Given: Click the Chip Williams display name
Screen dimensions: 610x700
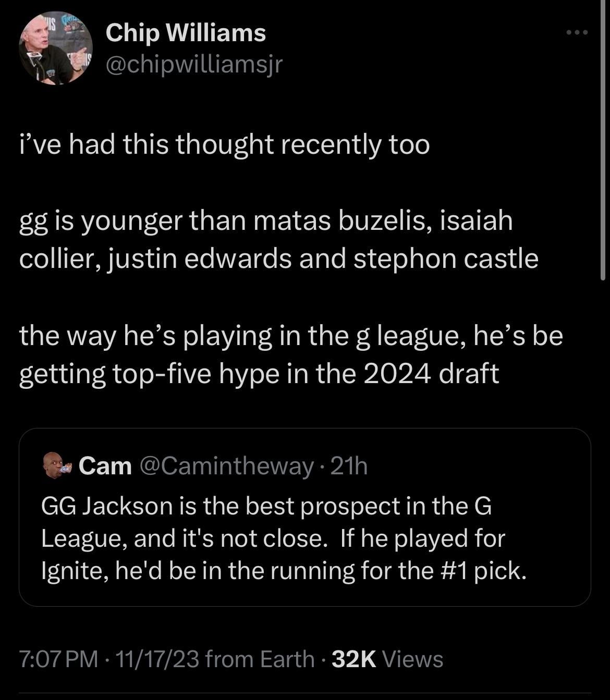Looking at the screenshot, I should [x=186, y=33].
